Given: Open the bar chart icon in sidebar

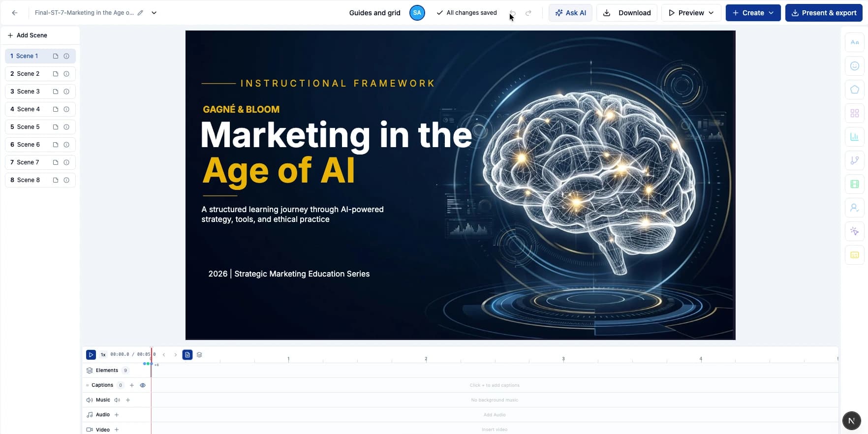Looking at the screenshot, I should pos(855,137).
